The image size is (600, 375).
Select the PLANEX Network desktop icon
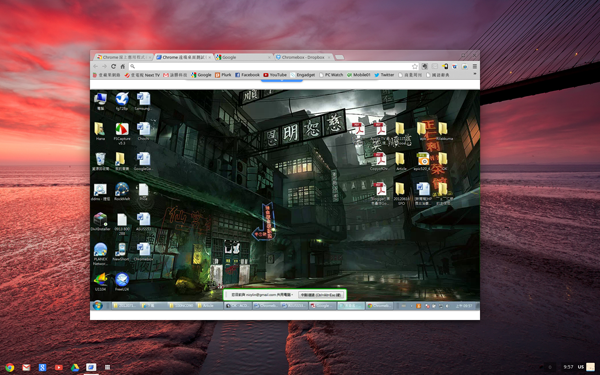(100, 254)
